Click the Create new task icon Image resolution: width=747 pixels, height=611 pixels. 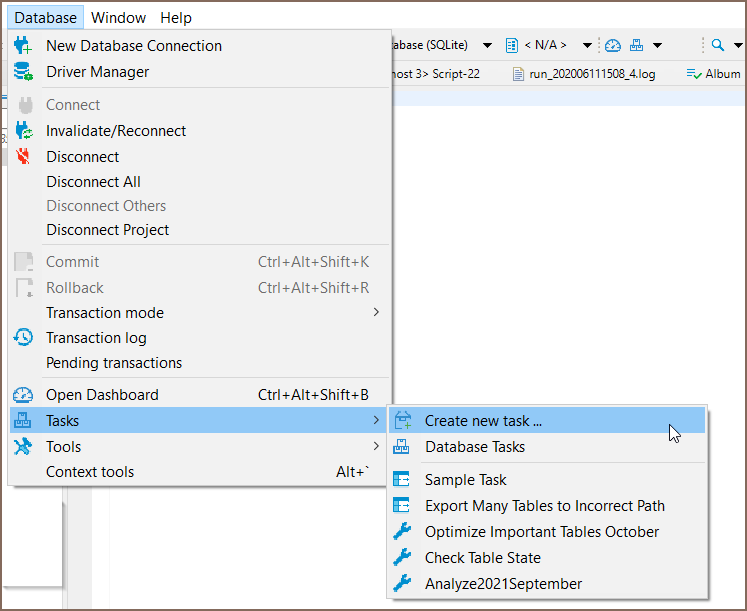point(402,421)
